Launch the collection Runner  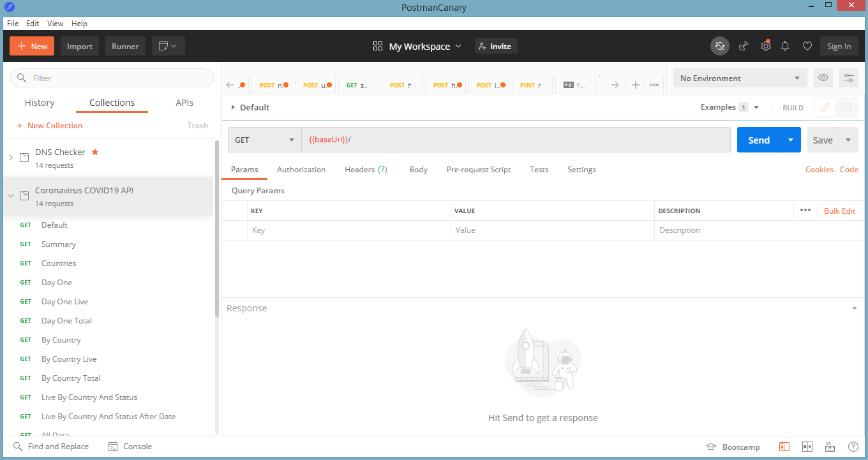click(125, 45)
